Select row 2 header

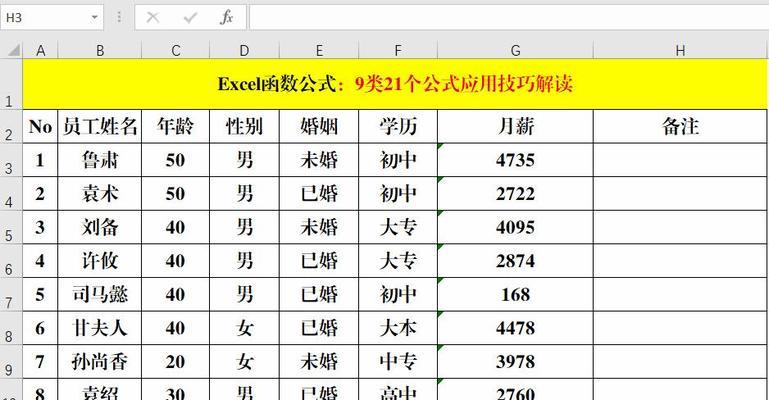tap(11, 126)
